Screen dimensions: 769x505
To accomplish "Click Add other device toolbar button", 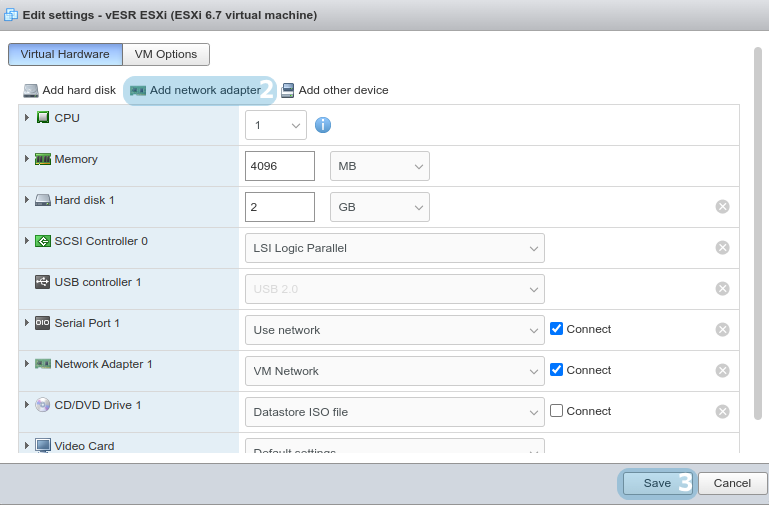I will pyautogui.click(x=335, y=90).
